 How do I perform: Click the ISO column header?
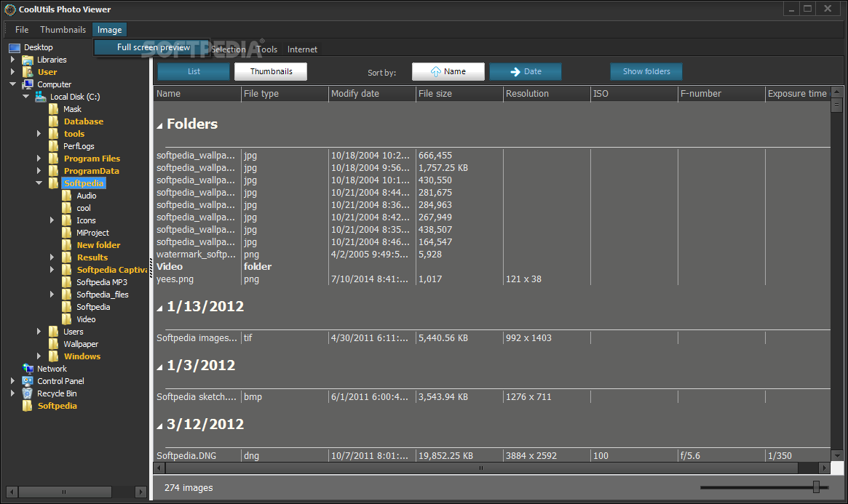(635, 93)
